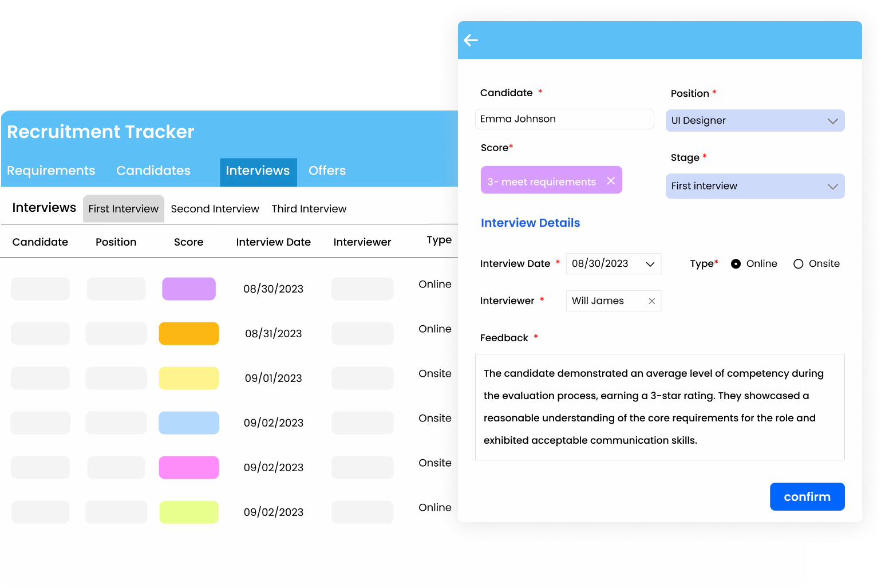Viewport: 885px width, 588px height.
Task: Open the Stage dropdown showing First interview
Action: (x=754, y=186)
